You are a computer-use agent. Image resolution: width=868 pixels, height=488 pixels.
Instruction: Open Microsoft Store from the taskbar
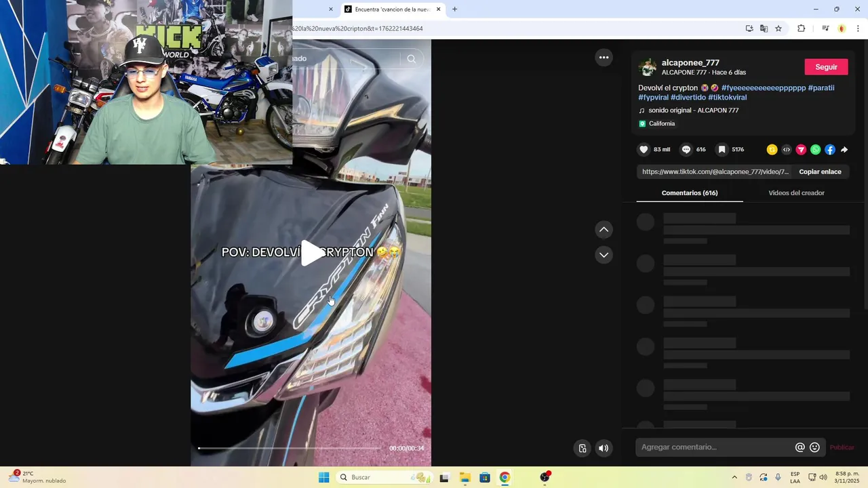click(484, 478)
